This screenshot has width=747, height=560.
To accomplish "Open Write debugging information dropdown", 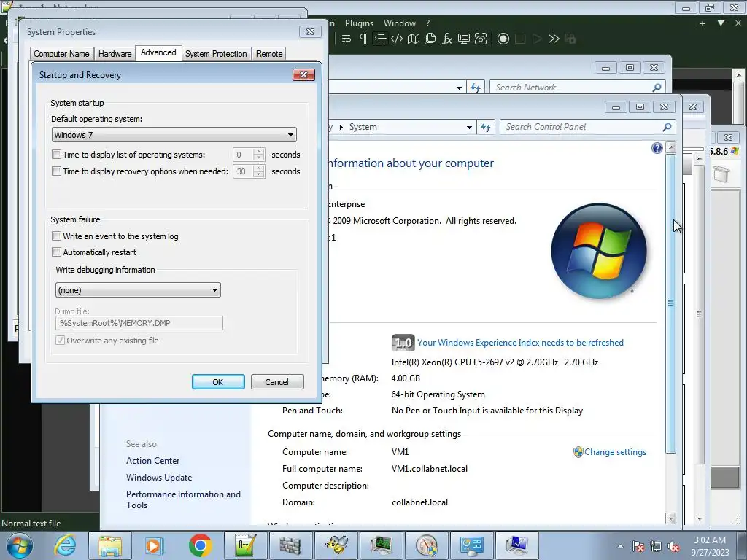I will (138, 290).
